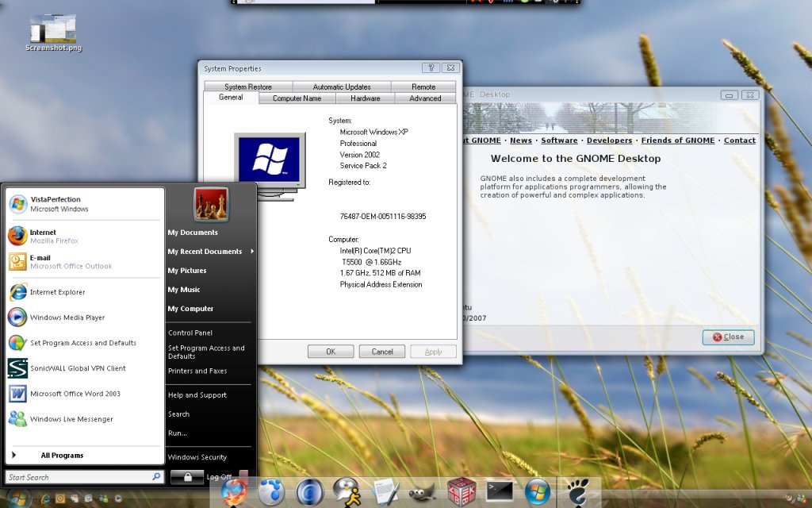Click the Mozilla Firefox icon in Start menu
The width and height of the screenshot is (812, 508).
17,236
